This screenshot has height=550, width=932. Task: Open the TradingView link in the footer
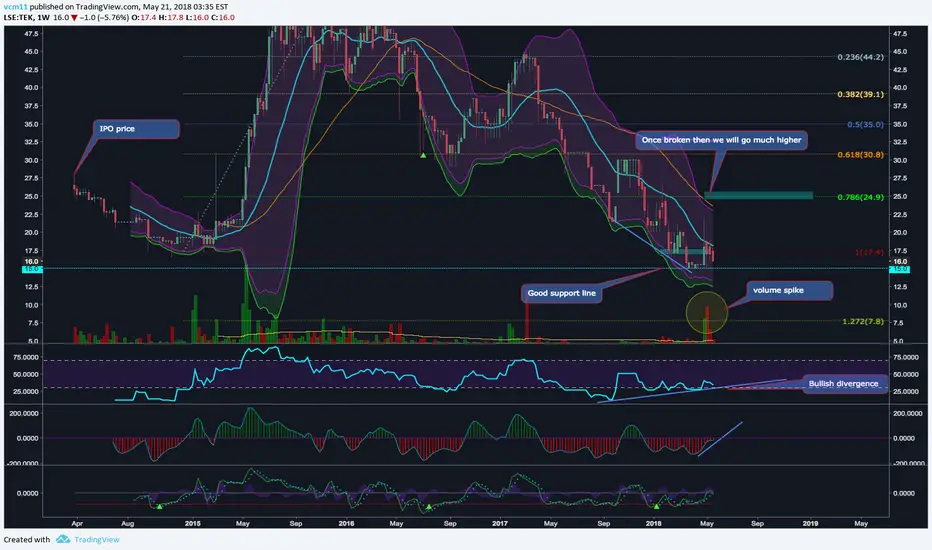(x=97, y=539)
